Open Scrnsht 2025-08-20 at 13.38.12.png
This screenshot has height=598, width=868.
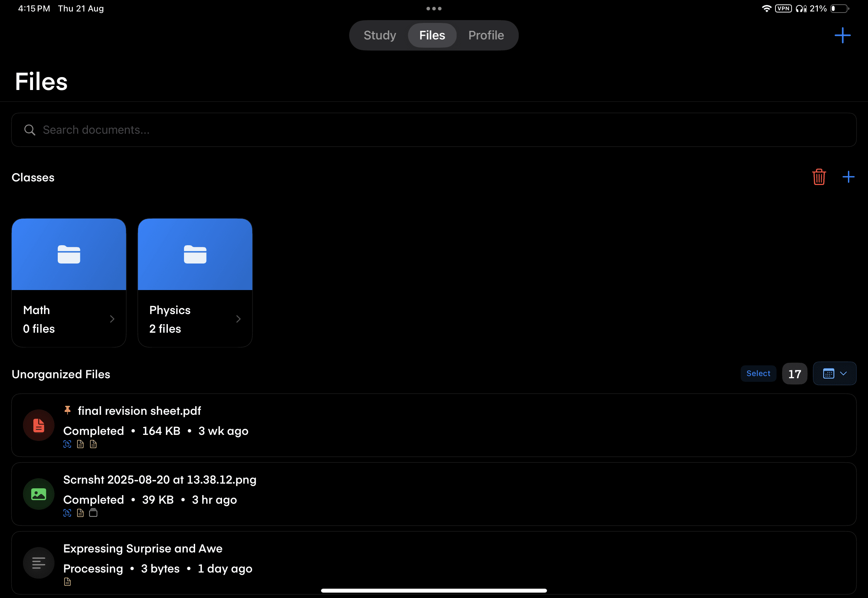434,494
